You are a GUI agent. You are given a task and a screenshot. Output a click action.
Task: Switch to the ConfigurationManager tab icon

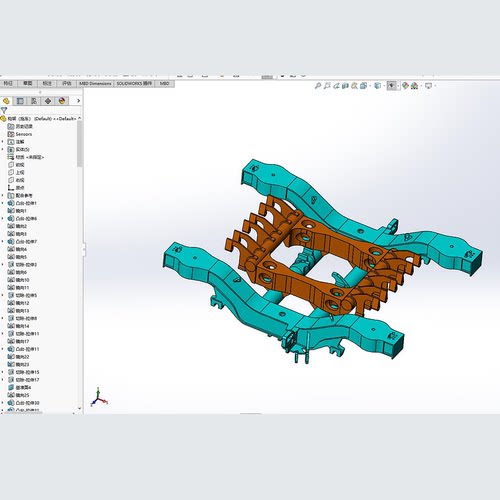[34, 101]
